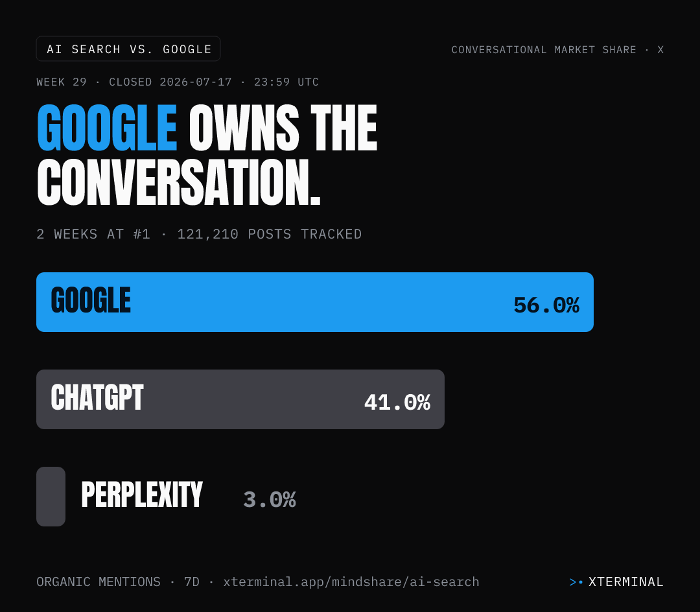
Task: Click the blue GOOGLE headline word
Action: click(107, 128)
